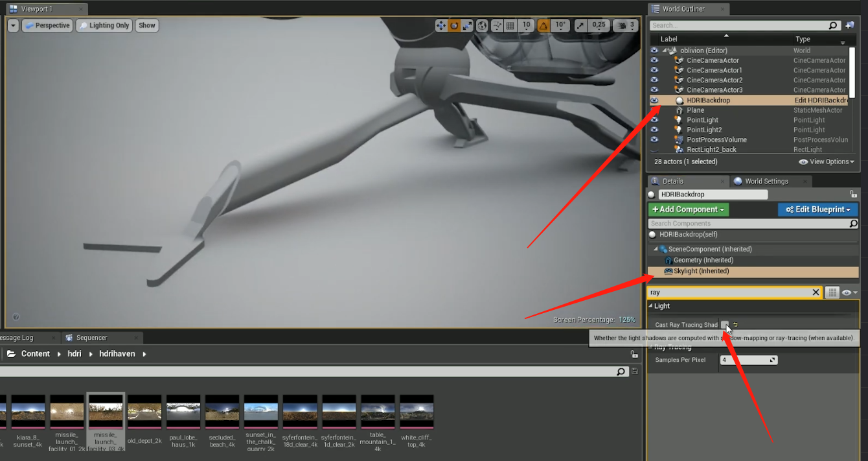
Task: Enable grid snapping for translation
Action: click(x=510, y=25)
